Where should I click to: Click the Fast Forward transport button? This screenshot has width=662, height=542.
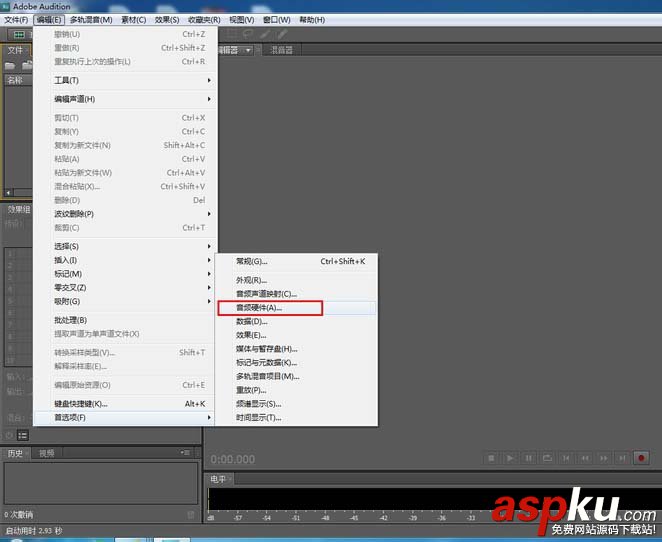pos(604,458)
